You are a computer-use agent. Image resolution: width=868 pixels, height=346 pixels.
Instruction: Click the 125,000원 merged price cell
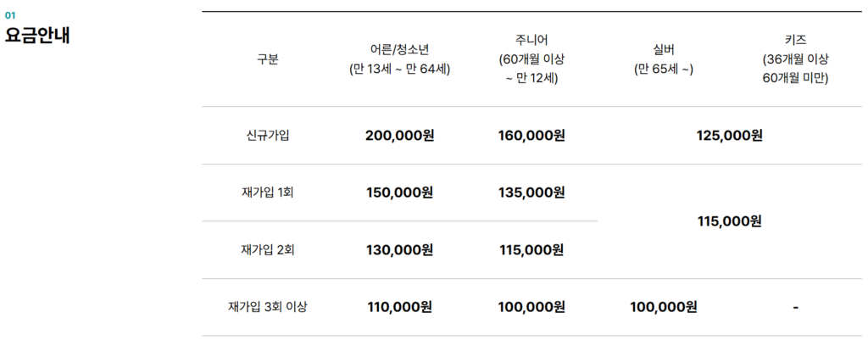coord(729,136)
